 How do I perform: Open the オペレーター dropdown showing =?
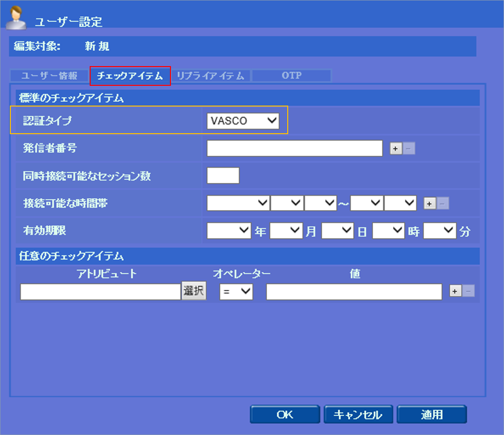(x=236, y=292)
